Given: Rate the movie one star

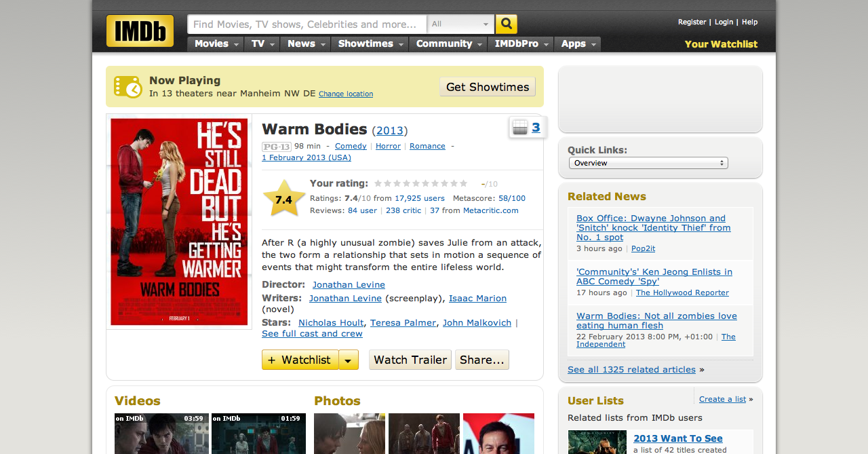Looking at the screenshot, I should (x=378, y=183).
